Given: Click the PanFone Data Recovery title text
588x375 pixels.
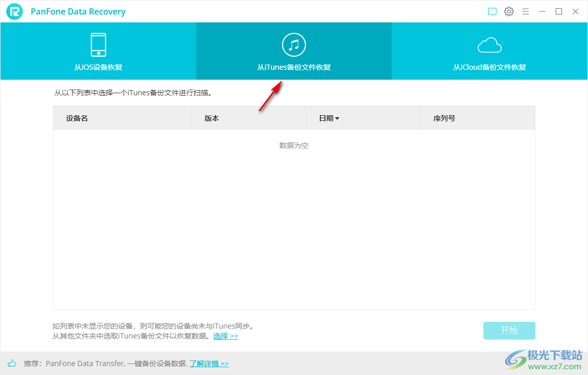Looking at the screenshot, I should click(x=78, y=11).
